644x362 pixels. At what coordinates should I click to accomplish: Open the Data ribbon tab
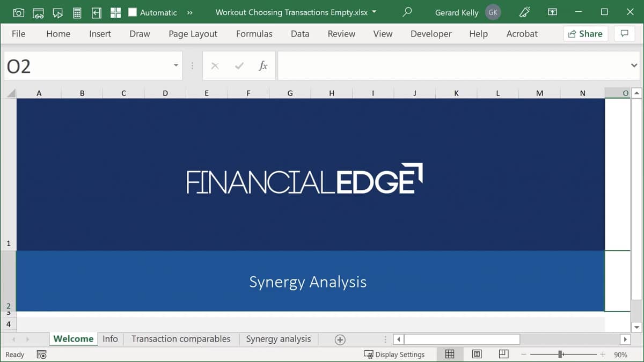tap(300, 34)
